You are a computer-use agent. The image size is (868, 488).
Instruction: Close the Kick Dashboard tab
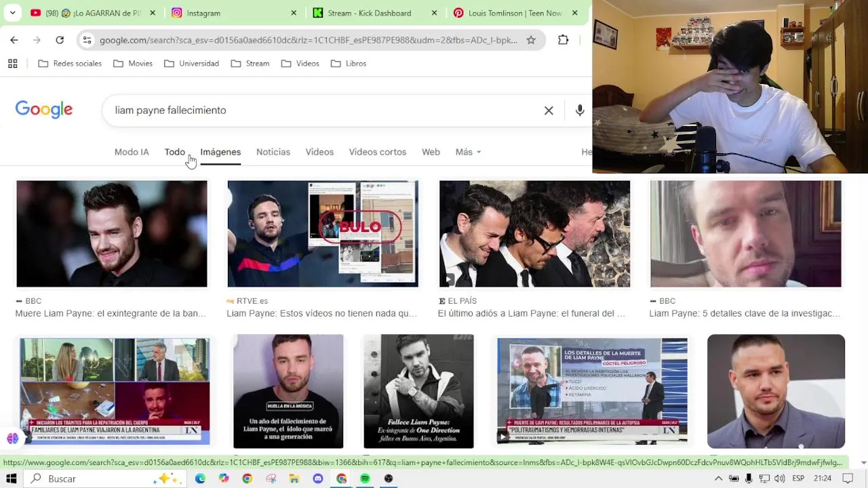click(434, 13)
